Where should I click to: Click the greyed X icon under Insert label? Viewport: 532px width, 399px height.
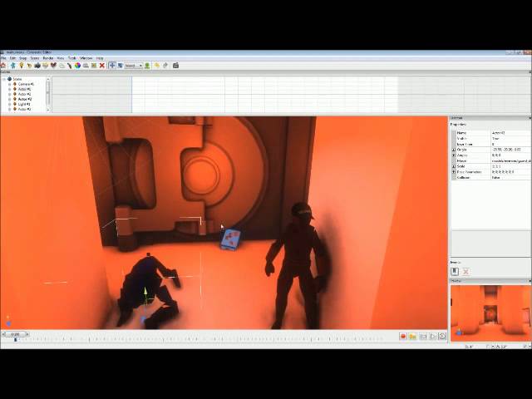(465, 271)
